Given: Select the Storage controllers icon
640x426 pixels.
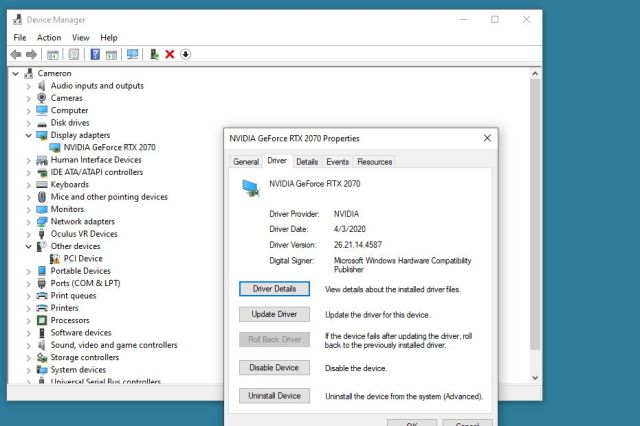Looking at the screenshot, I should pos(42,357).
